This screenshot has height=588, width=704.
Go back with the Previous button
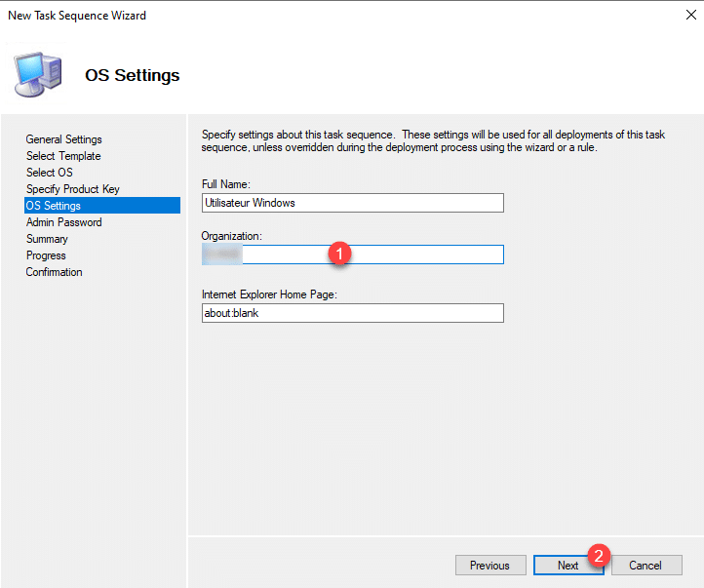(489, 566)
